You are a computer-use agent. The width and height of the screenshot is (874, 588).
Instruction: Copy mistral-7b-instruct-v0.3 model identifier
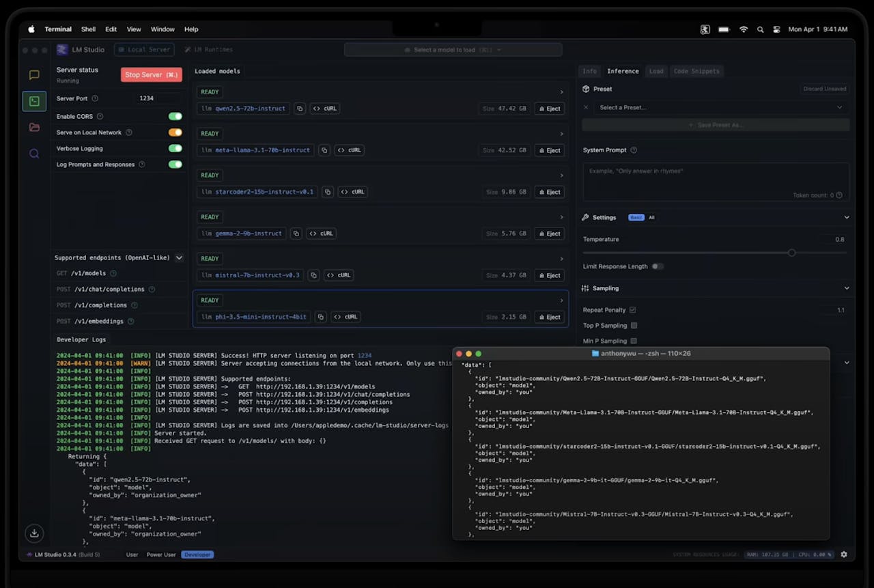[313, 275]
